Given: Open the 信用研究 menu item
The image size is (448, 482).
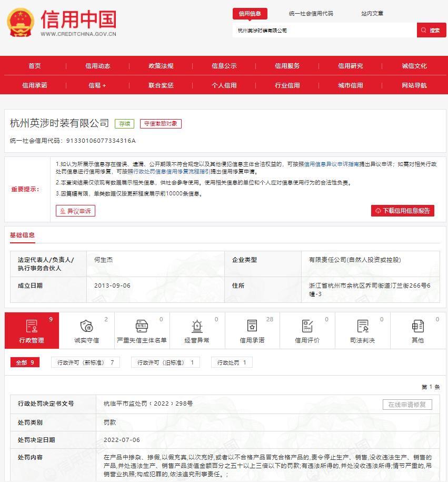Looking at the screenshot, I should tap(351, 66).
